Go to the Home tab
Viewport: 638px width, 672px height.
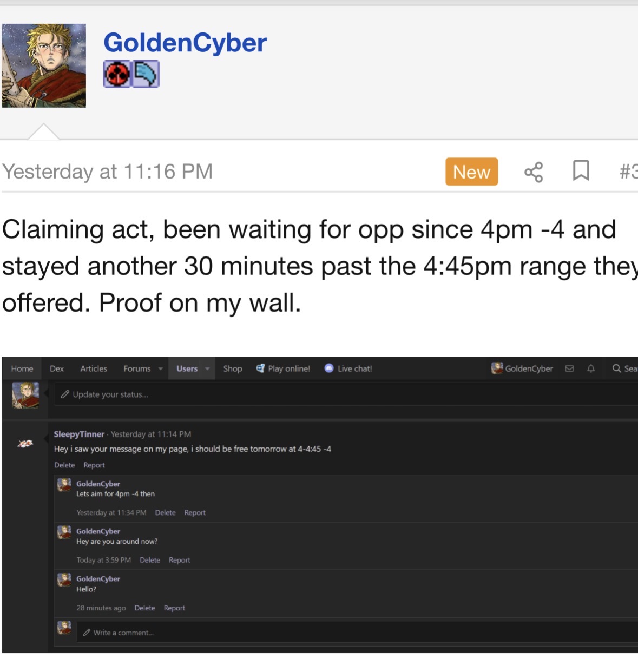click(x=22, y=368)
